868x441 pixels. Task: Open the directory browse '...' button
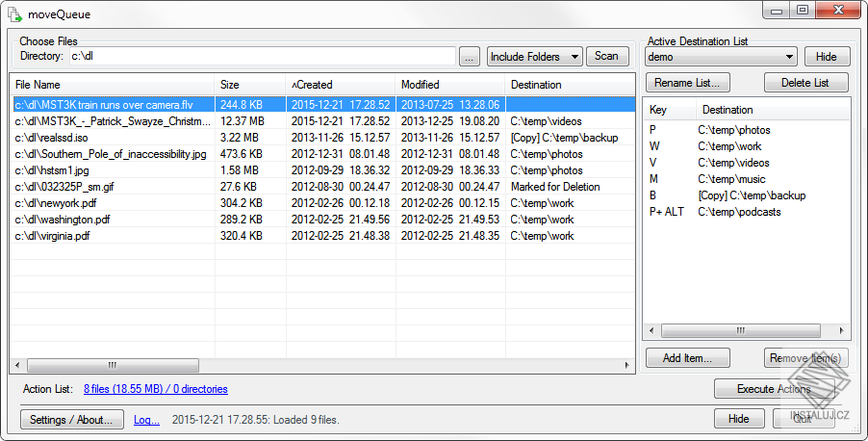(470, 57)
